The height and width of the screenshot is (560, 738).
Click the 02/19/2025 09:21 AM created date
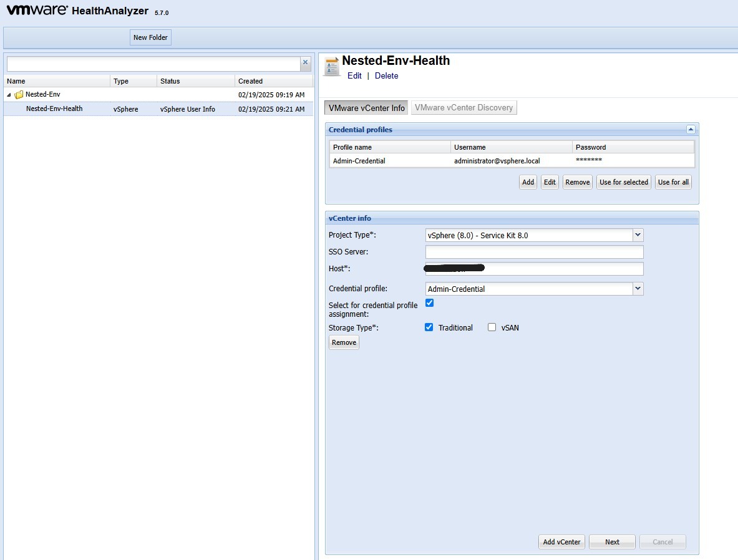271,109
